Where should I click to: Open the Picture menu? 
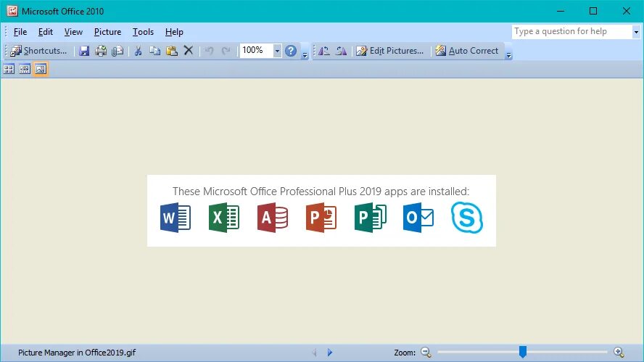point(107,32)
